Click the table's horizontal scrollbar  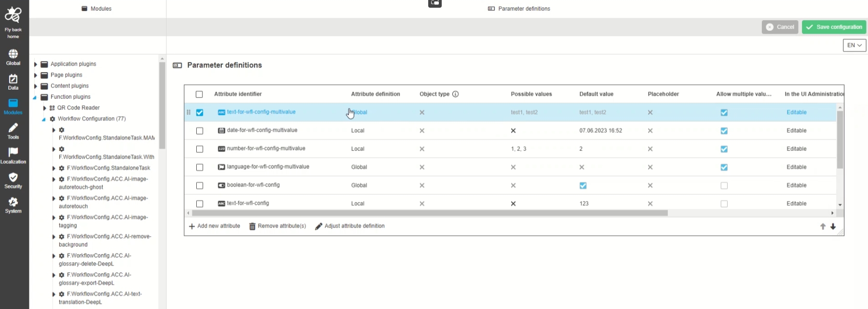[x=429, y=213]
